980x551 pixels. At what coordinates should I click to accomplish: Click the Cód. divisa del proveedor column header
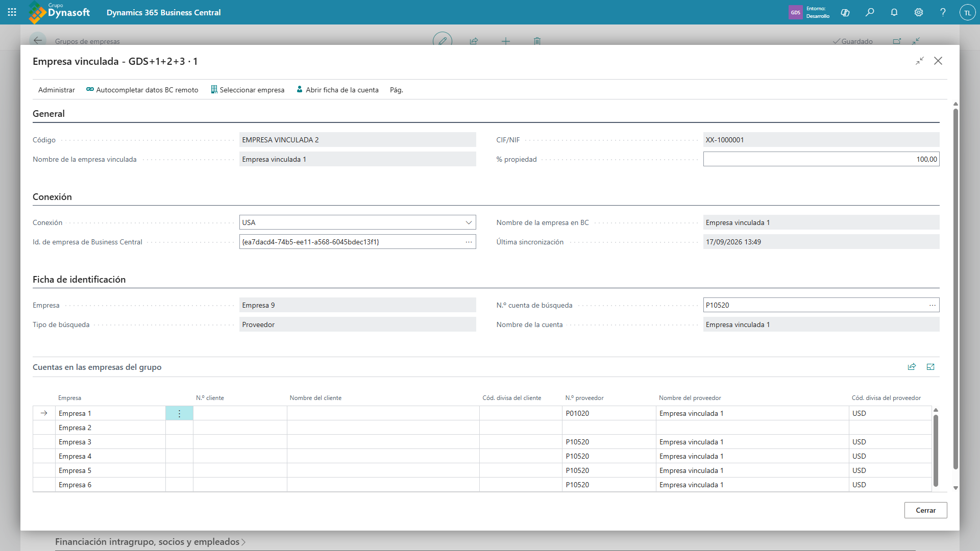[886, 398]
